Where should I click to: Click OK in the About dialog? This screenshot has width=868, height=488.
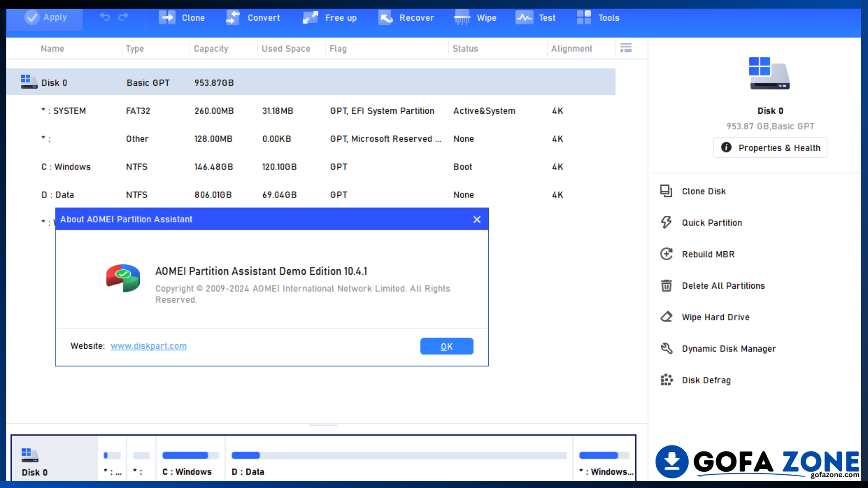447,346
